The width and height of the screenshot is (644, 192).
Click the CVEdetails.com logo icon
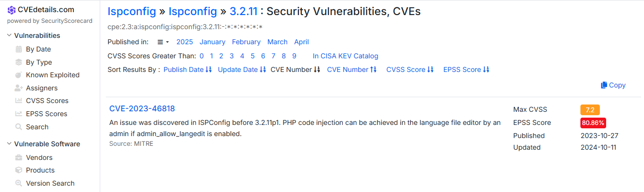pyautogui.click(x=11, y=10)
